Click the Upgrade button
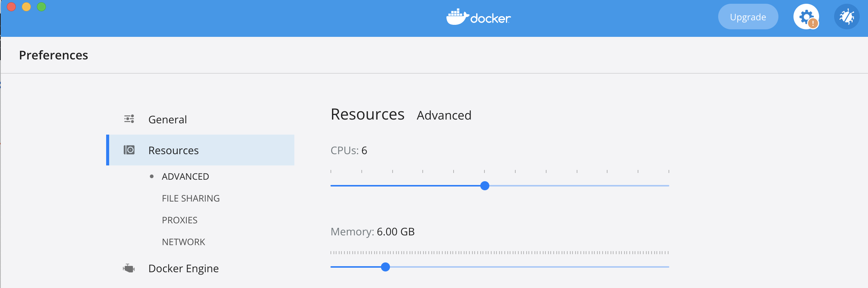This screenshot has height=288, width=868. 748,17
